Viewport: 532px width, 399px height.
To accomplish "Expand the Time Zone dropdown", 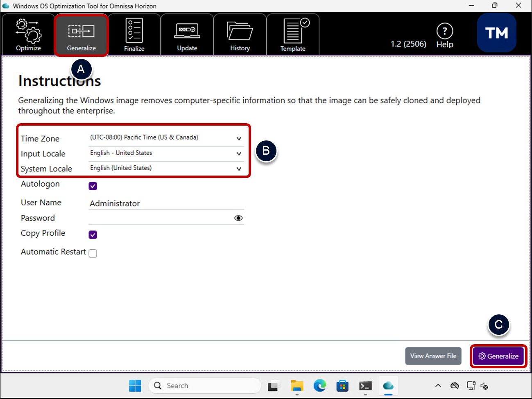I will coord(239,139).
